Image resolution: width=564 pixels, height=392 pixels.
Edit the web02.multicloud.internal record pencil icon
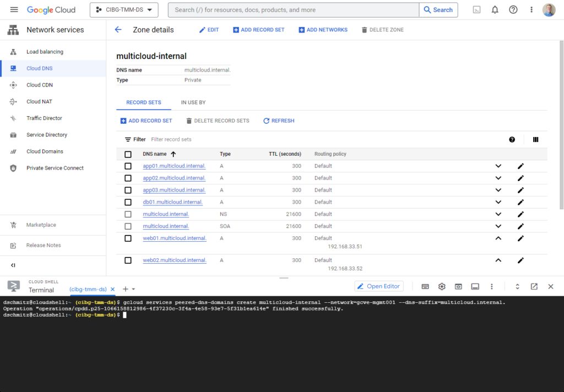520,260
